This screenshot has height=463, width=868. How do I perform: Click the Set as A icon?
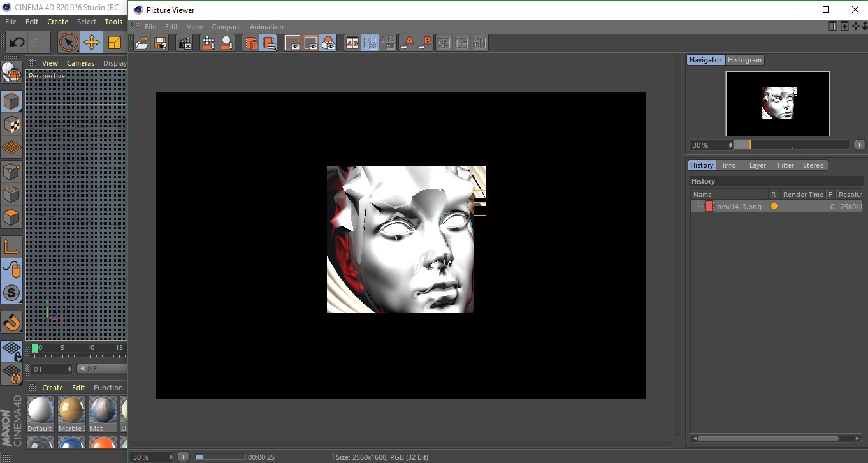point(407,43)
